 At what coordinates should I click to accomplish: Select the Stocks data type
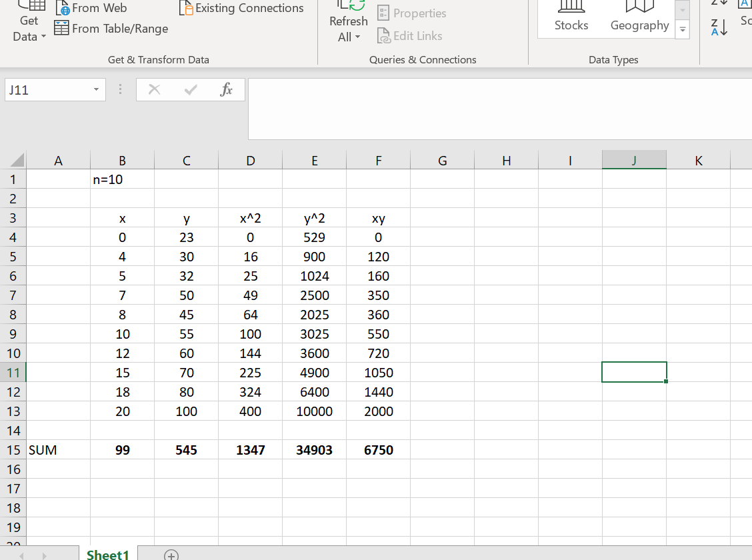(x=571, y=17)
